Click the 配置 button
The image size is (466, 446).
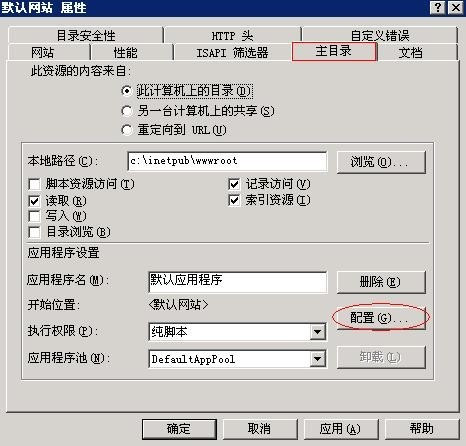[x=381, y=318]
